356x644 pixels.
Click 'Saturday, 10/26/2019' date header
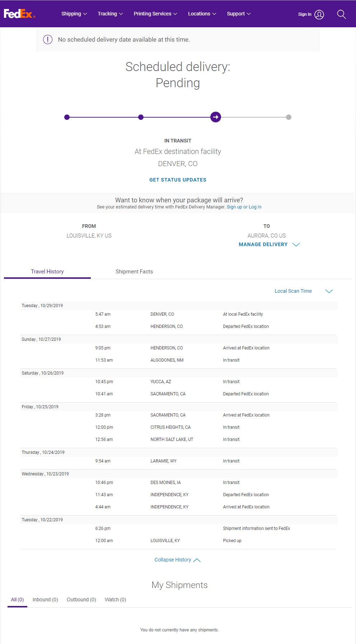coord(43,373)
